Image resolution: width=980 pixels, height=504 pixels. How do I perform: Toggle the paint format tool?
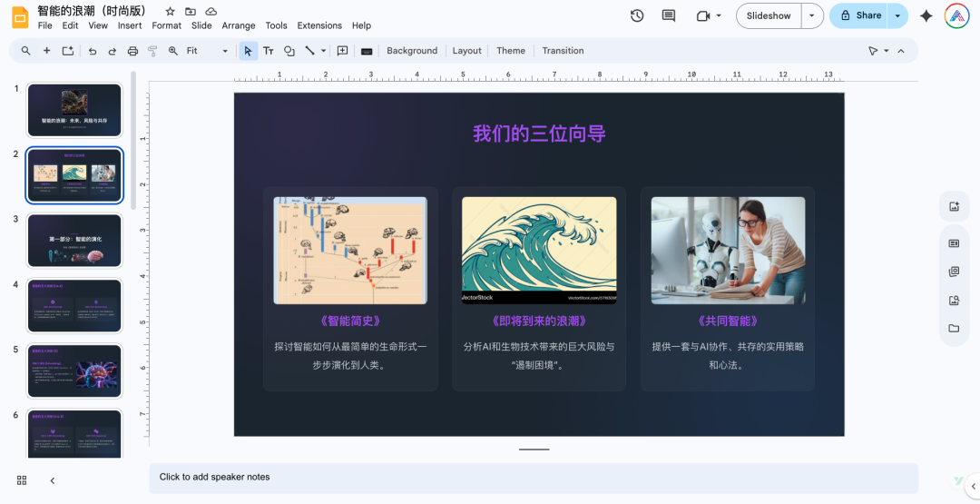[152, 51]
